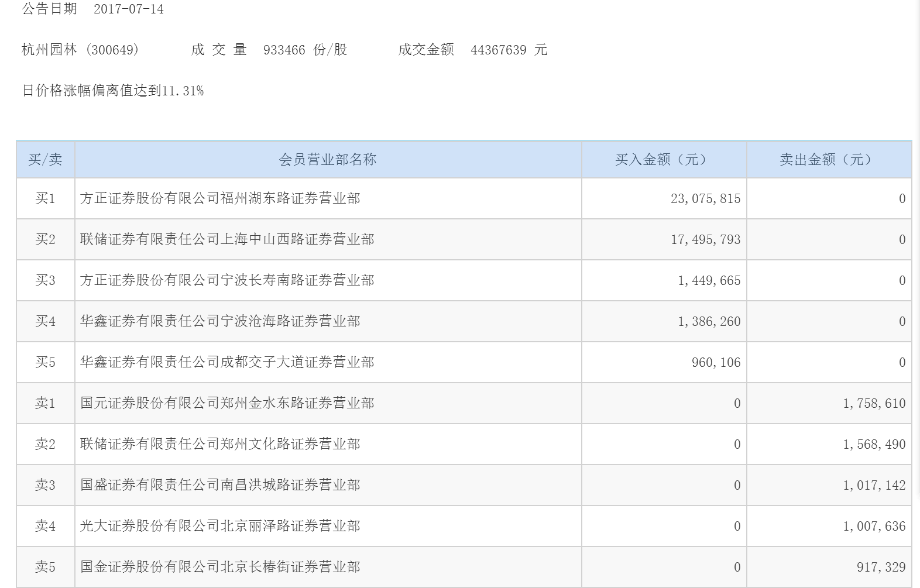Select the 买3 row label
Viewport: 920px width, 588px height.
click(x=45, y=280)
